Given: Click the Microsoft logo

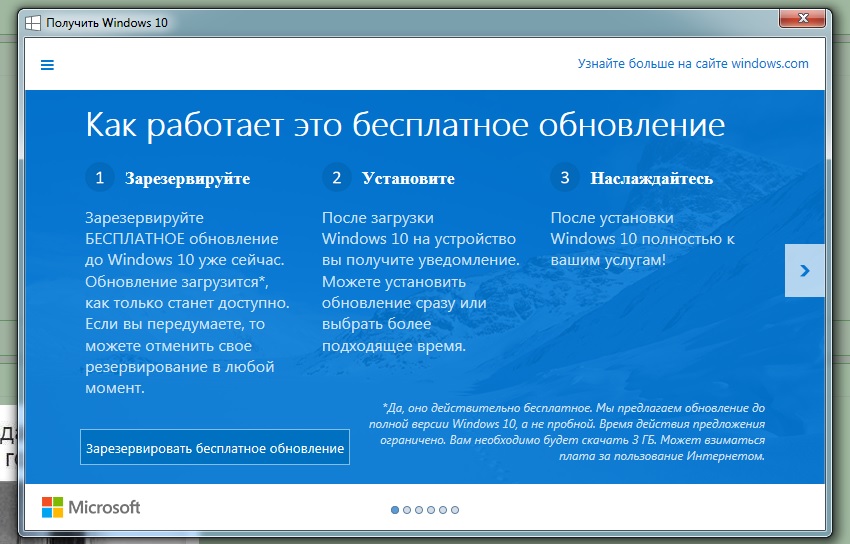Looking at the screenshot, I should tap(91, 508).
